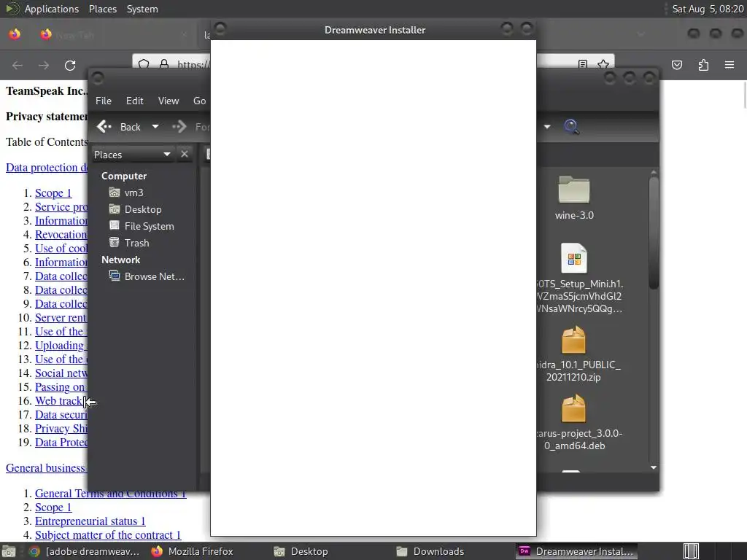Click the search magnifier in file manager

(x=571, y=127)
